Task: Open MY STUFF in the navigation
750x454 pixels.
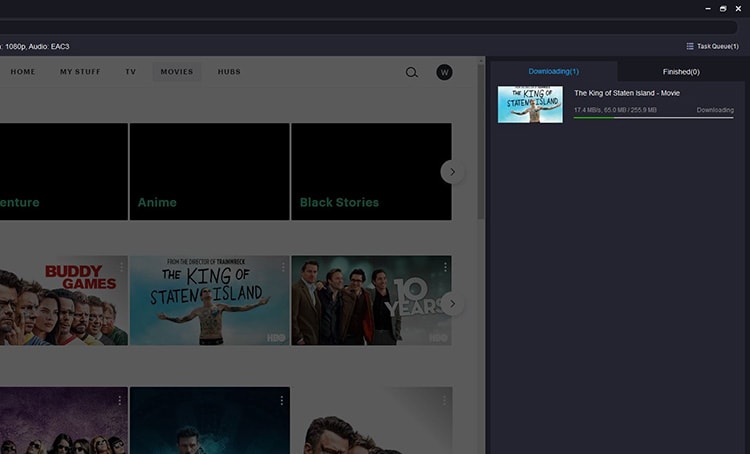Action: click(80, 72)
